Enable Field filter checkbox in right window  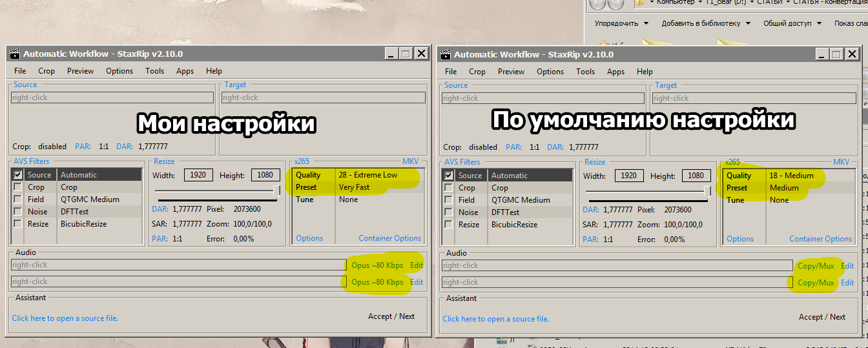click(x=449, y=200)
